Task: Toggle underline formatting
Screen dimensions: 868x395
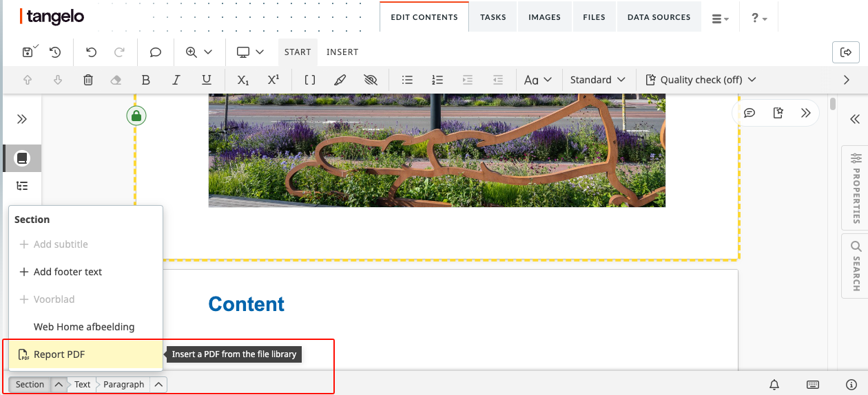Action: click(207, 80)
